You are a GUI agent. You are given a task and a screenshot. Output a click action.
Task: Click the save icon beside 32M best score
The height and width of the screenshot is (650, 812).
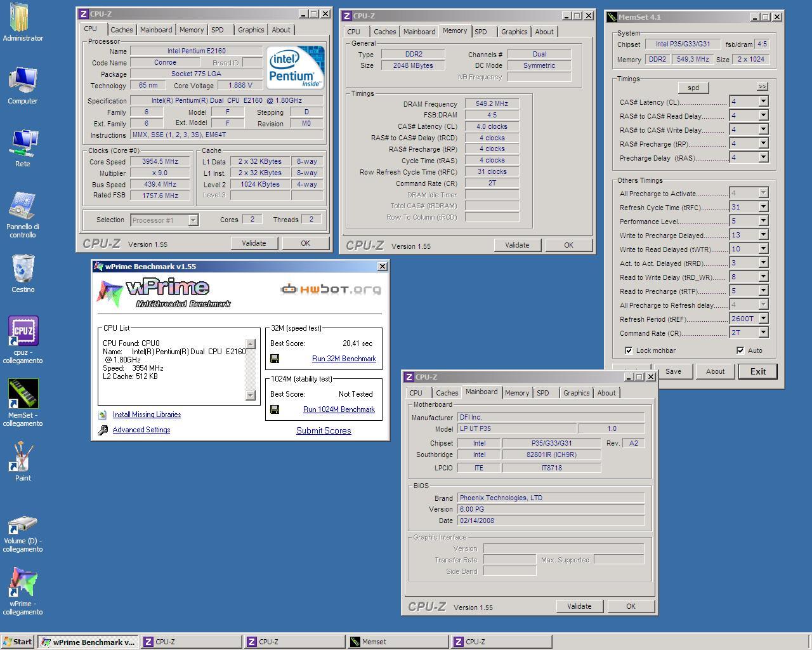pos(275,359)
